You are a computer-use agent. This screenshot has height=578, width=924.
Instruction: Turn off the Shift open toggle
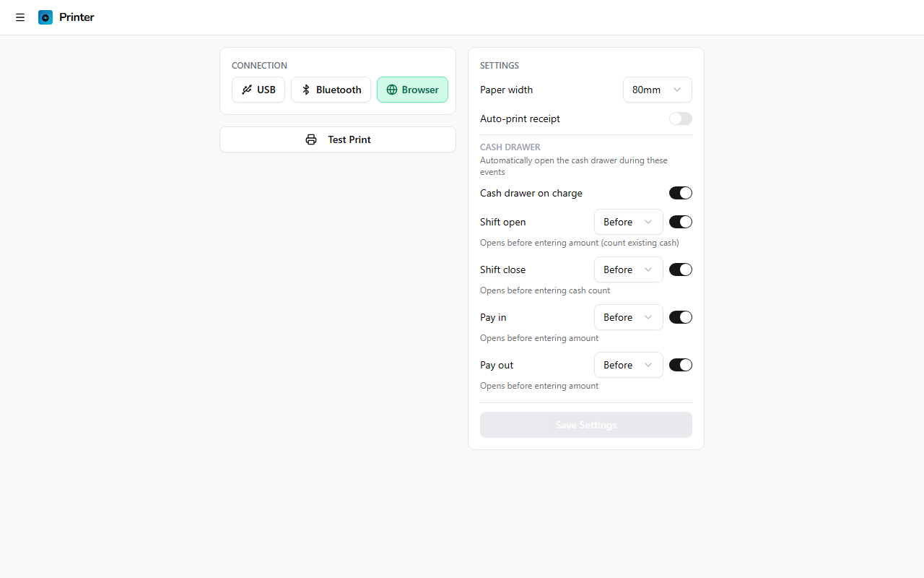[680, 222]
